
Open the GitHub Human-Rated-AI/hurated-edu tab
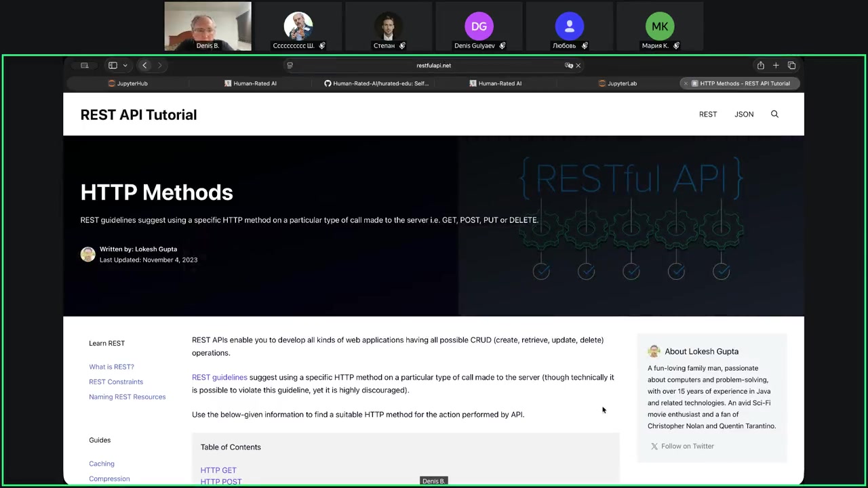(x=376, y=83)
